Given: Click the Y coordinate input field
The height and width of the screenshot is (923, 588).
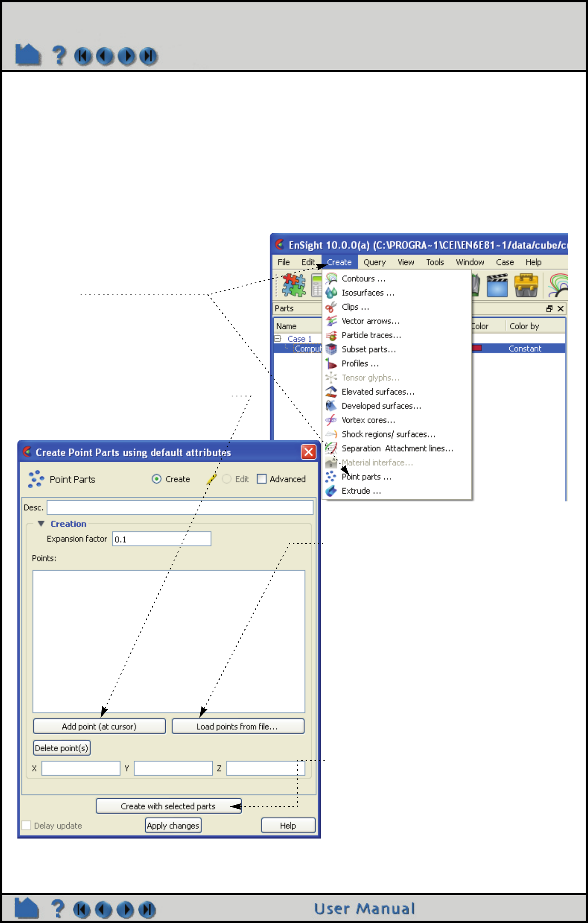Looking at the screenshot, I should [174, 768].
